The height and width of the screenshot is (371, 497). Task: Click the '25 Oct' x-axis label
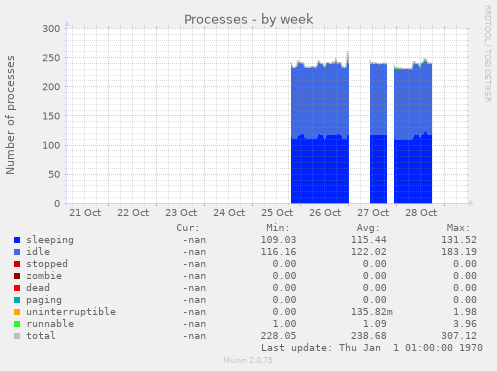coord(277,213)
